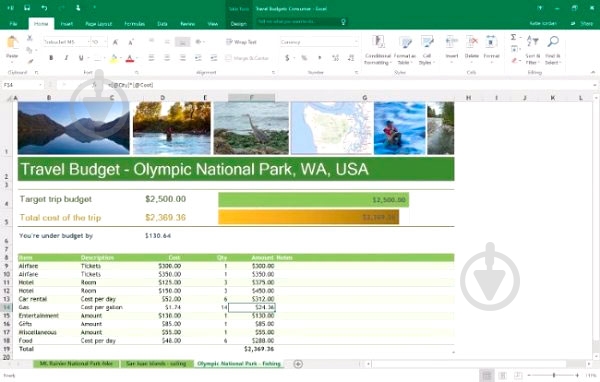Click the Middle Align icon
The width and height of the screenshot is (600, 382).
coord(167,41)
